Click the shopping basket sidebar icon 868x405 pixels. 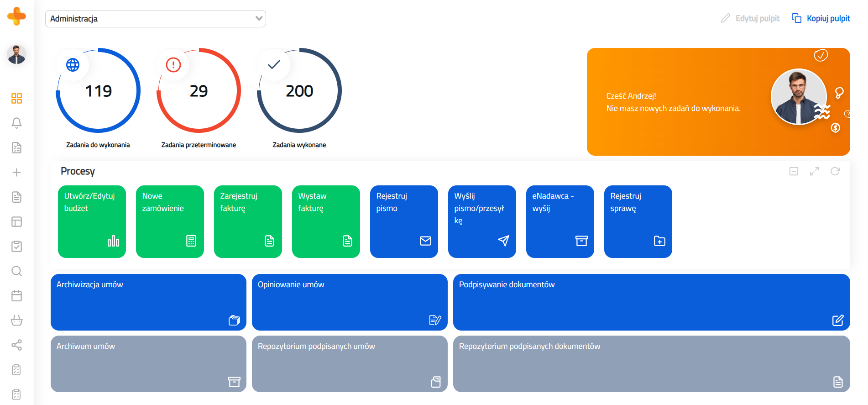(x=16, y=320)
